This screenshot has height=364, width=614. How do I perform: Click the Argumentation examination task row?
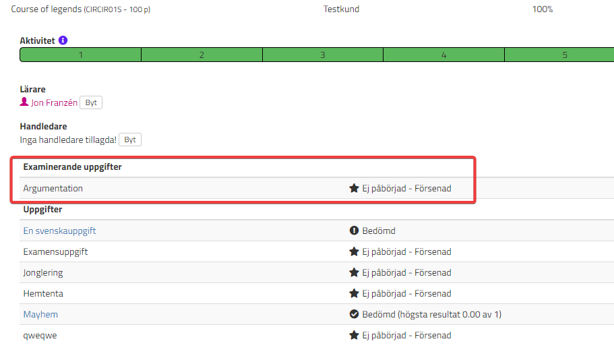pos(53,189)
